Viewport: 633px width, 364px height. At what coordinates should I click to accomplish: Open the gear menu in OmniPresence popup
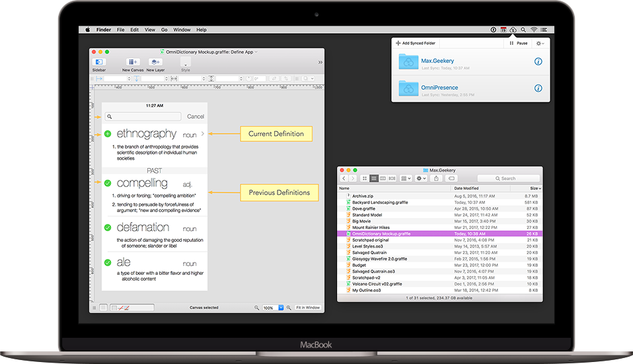(x=540, y=43)
